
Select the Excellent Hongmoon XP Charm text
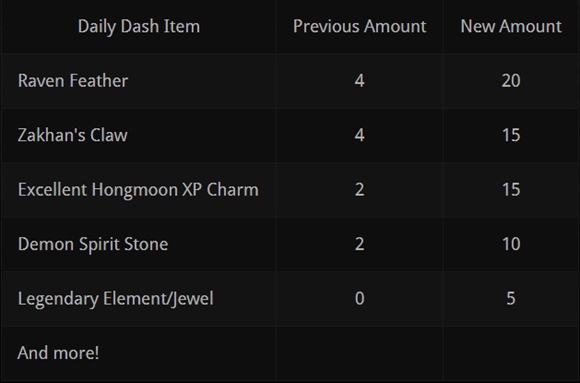[x=138, y=189]
